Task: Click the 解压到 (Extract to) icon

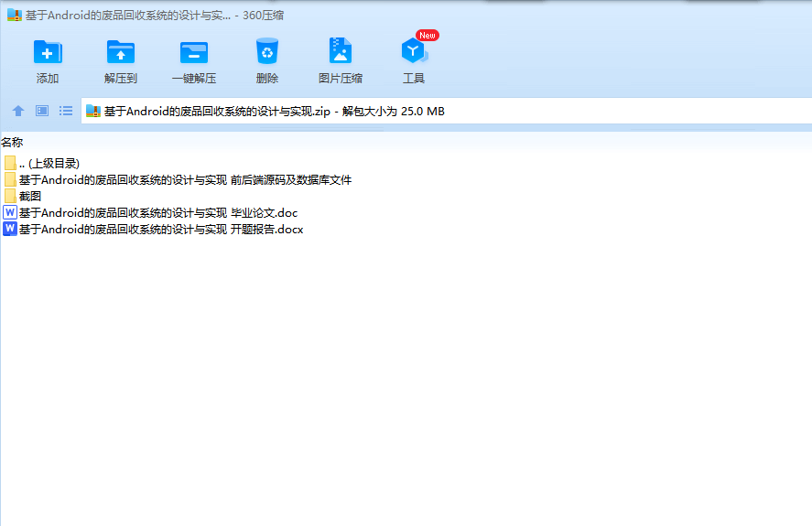Action: click(x=121, y=52)
